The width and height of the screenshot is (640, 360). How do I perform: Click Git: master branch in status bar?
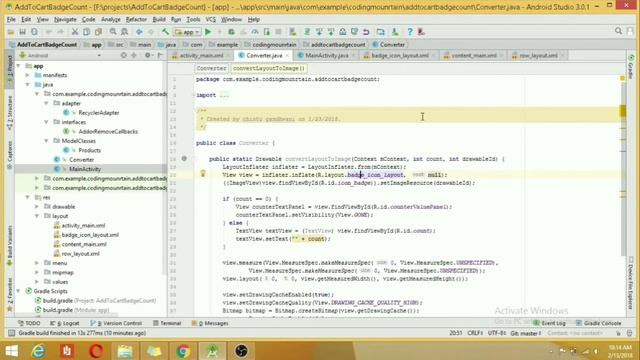pyautogui.click(x=526, y=333)
